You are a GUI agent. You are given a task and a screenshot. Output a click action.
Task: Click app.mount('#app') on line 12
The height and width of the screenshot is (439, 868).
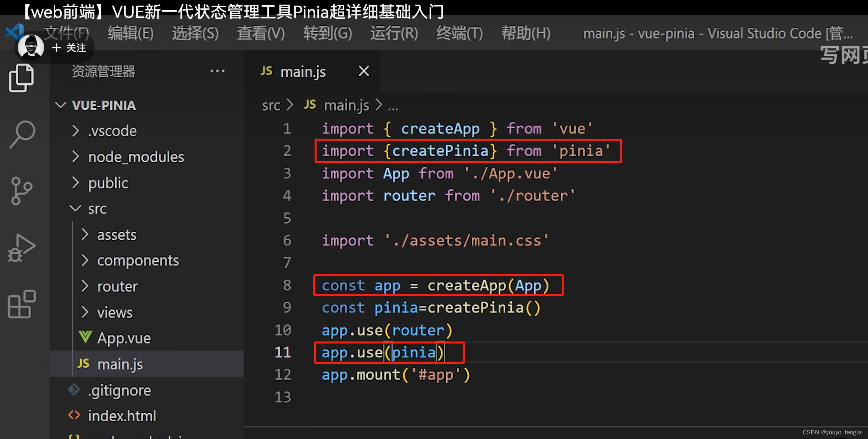(x=396, y=375)
